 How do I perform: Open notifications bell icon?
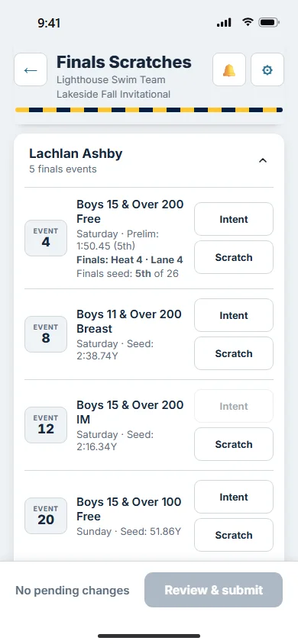(229, 69)
